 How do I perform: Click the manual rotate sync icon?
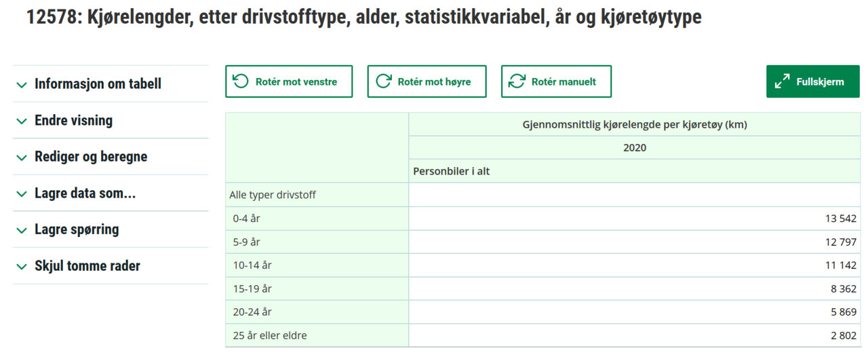517,81
